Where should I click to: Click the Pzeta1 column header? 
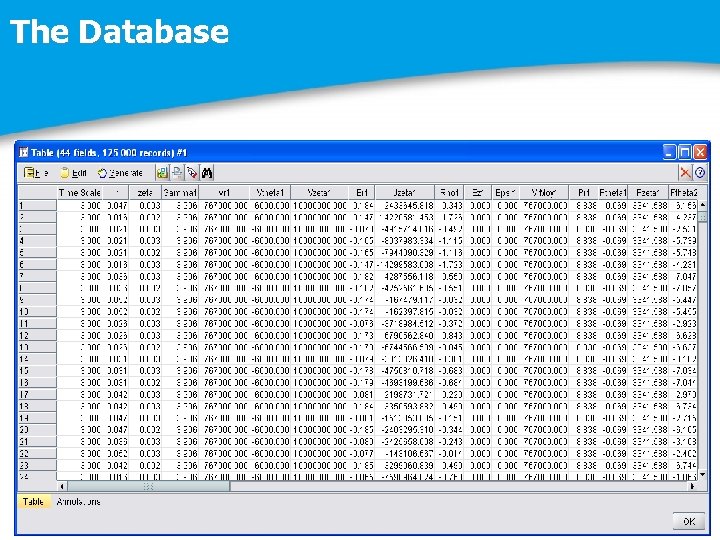tap(648, 193)
